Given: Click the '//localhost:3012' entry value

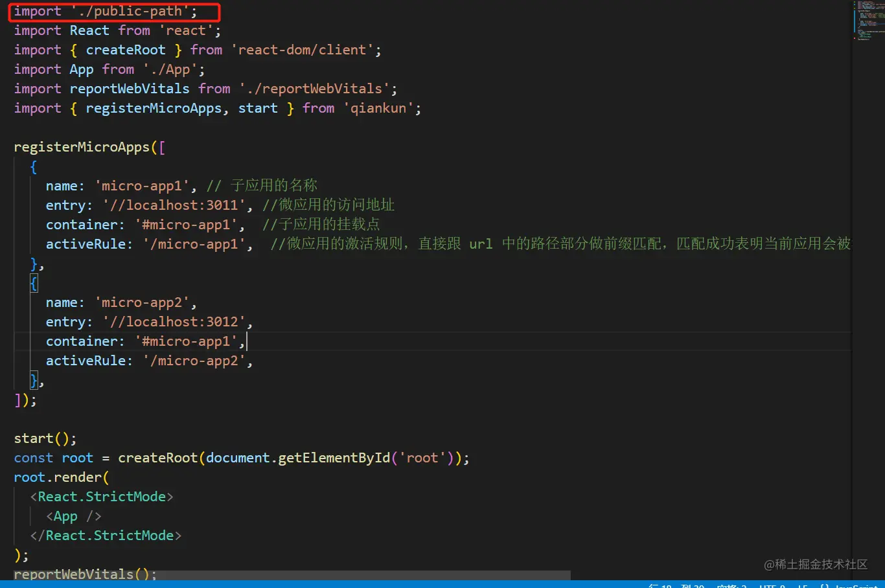Looking at the screenshot, I should click(x=174, y=322).
